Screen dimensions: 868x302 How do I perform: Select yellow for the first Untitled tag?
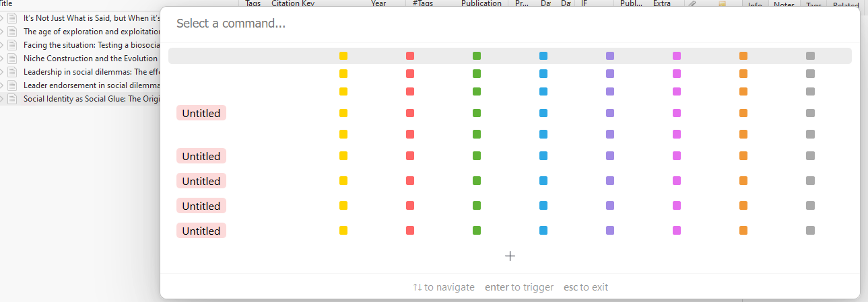coord(343,113)
